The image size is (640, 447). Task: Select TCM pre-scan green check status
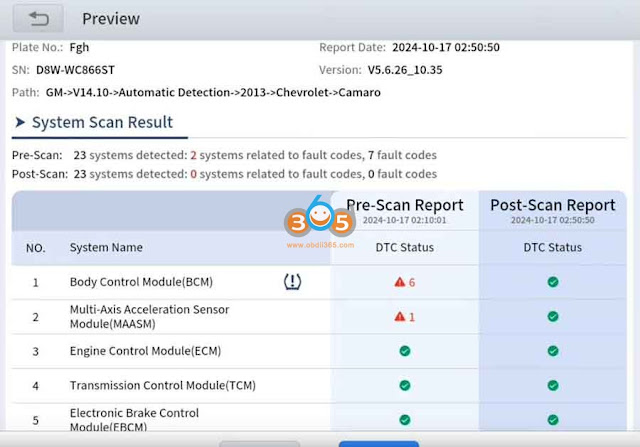pyautogui.click(x=404, y=385)
